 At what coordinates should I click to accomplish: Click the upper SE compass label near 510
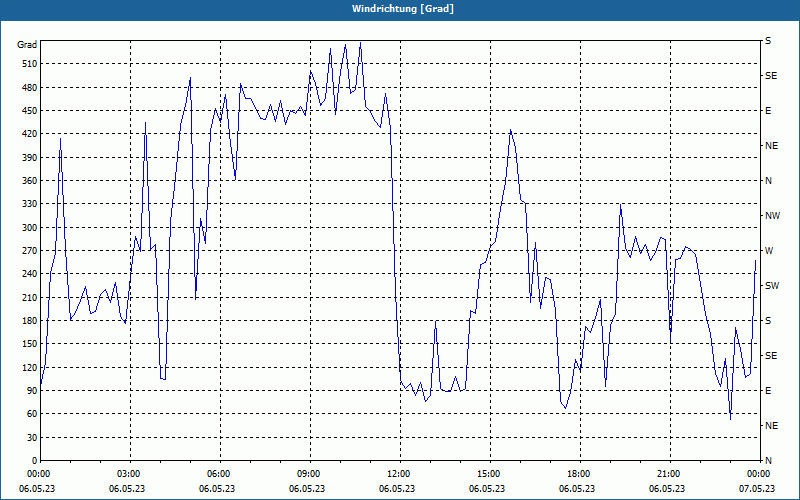click(x=771, y=76)
